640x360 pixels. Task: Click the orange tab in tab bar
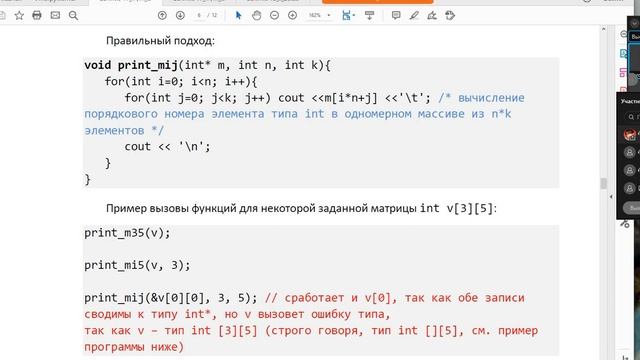click(x=378, y=2)
